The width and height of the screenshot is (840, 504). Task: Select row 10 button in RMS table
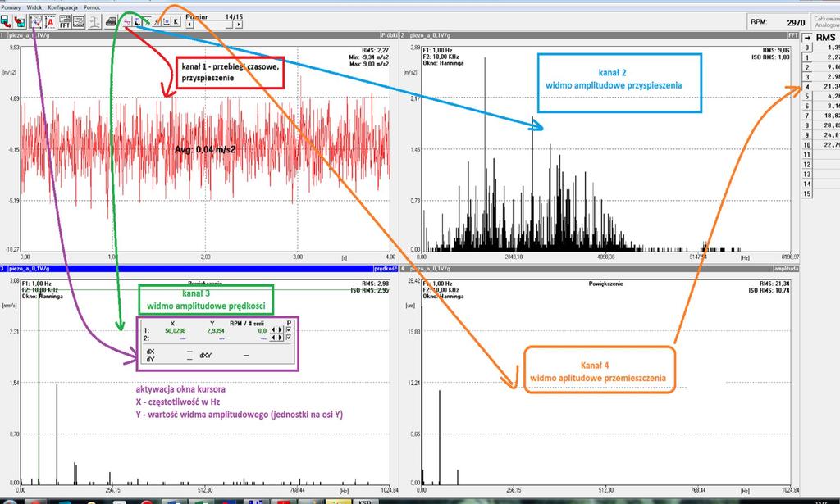coord(807,145)
